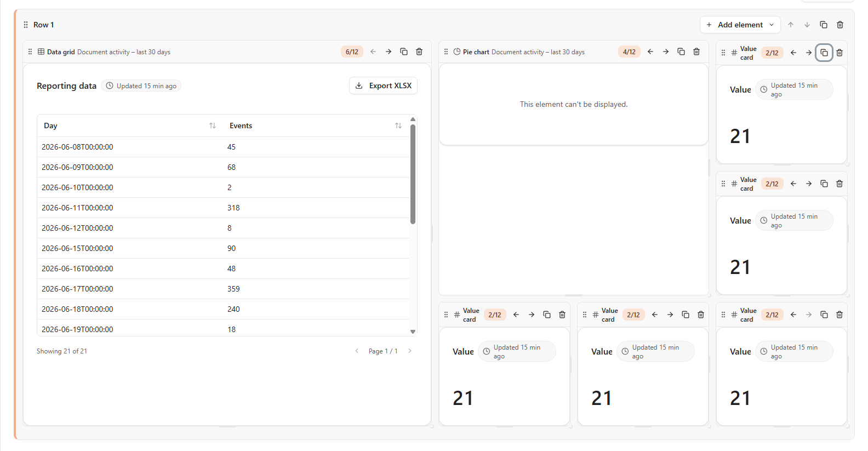The width and height of the screenshot is (868, 451).
Task: Move Row 1 down with arrow icon
Action: click(807, 25)
